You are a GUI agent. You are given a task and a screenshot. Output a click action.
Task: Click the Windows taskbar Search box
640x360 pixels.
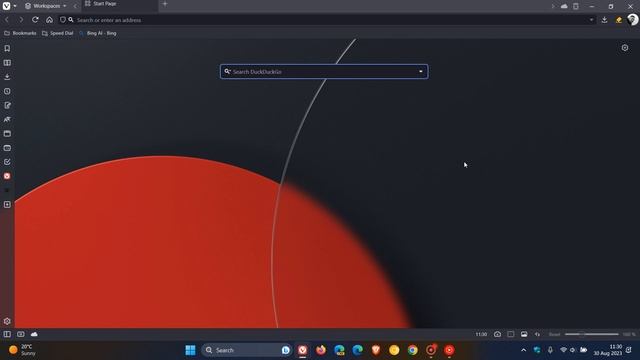point(246,350)
